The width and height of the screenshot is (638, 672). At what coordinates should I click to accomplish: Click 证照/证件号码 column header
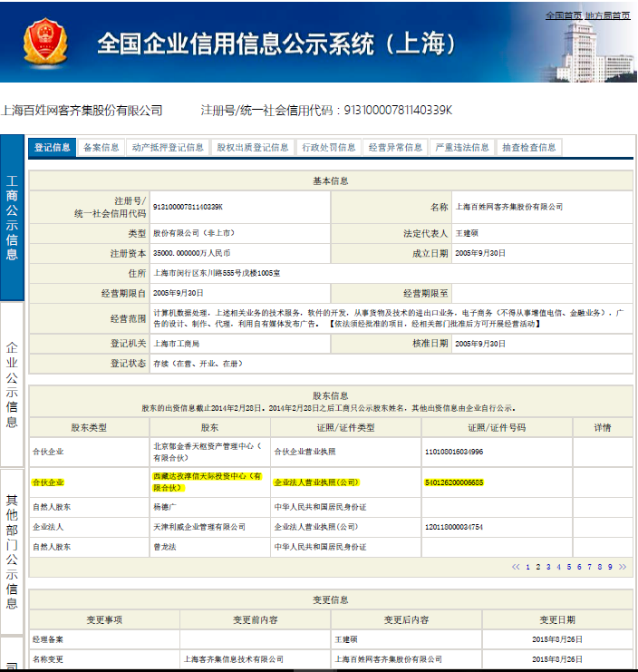point(497,427)
